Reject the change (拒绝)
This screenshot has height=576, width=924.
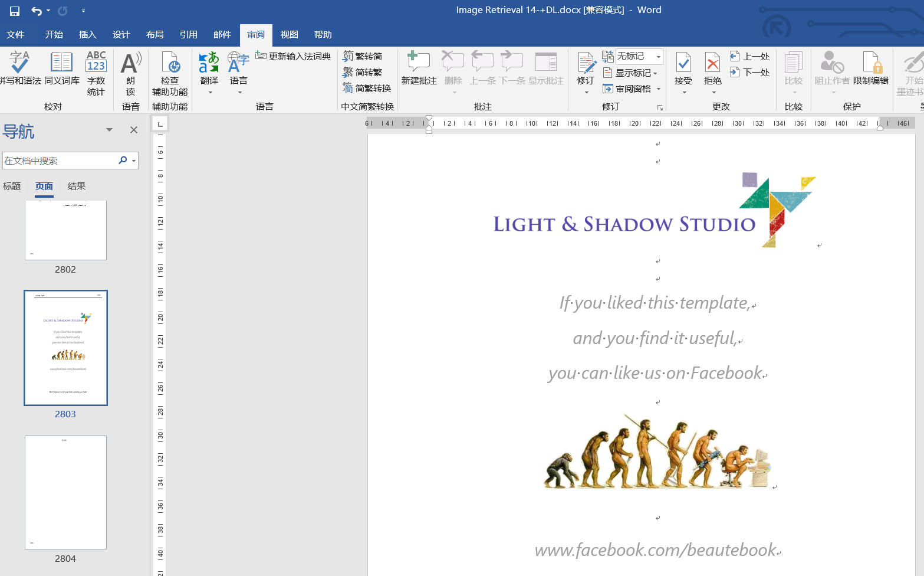click(x=713, y=68)
